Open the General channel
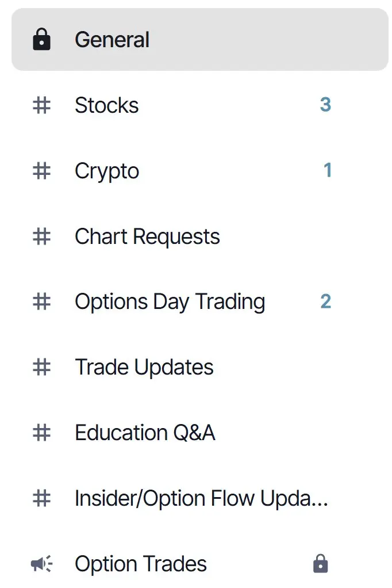The height and width of the screenshot is (588, 392). click(x=200, y=39)
